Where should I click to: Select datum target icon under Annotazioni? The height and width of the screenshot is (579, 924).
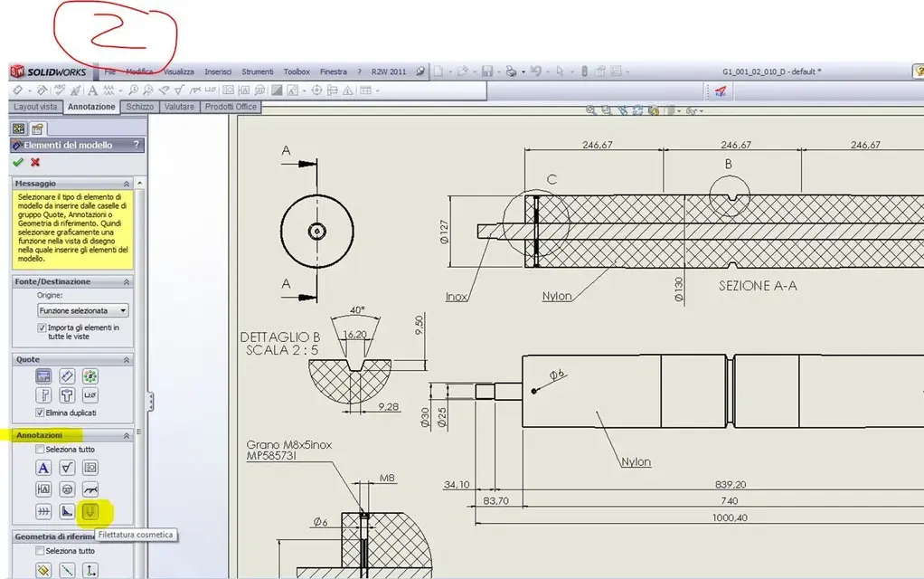pyautogui.click(x=67, y=489)
